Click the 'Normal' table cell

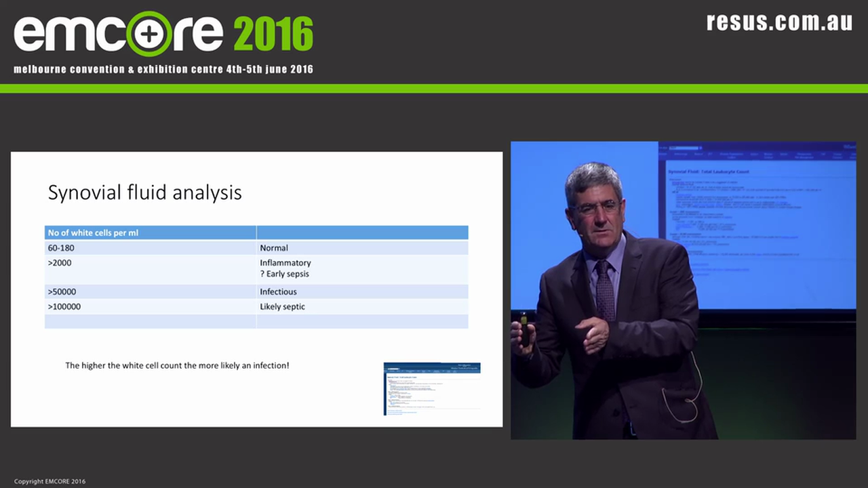(274, 248)
